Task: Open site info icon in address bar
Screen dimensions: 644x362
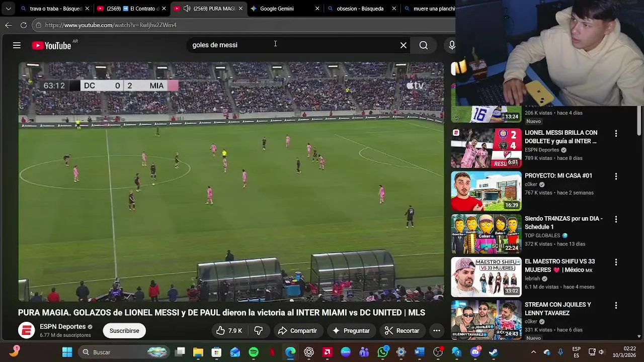Action: (39, 25)
